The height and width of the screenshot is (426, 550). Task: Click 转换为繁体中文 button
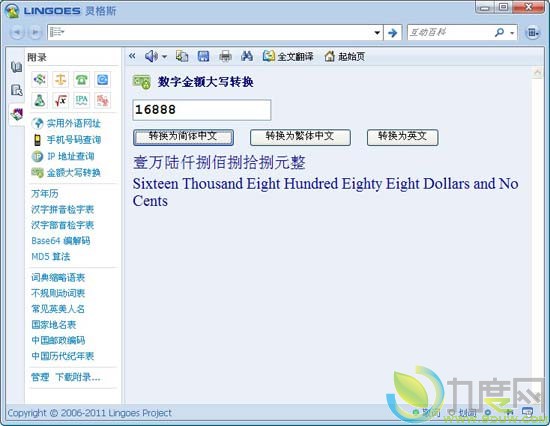(x=300, y=137)
